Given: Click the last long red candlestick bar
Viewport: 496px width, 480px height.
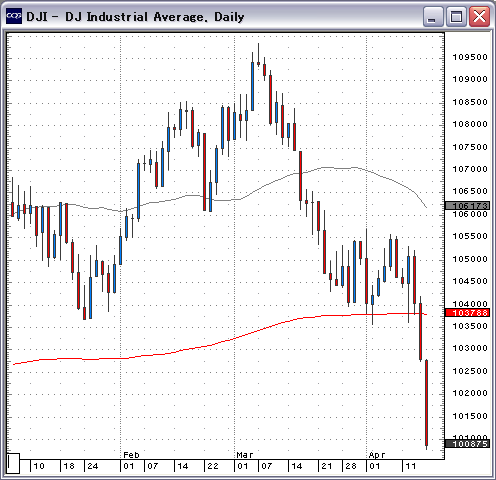Looking at the screenshot, I should [426, 403].
